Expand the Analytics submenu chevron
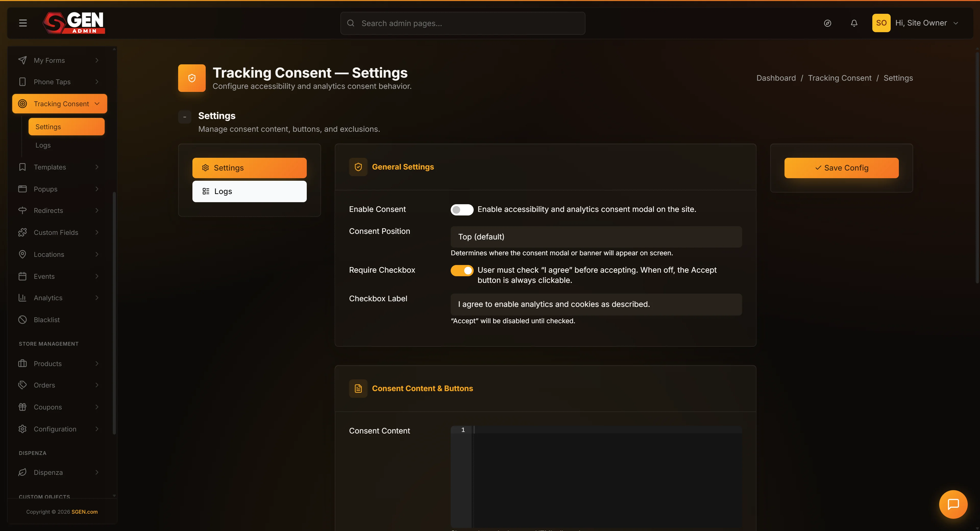The height and width of the screenshot is (531, 980). click(97, 298)
